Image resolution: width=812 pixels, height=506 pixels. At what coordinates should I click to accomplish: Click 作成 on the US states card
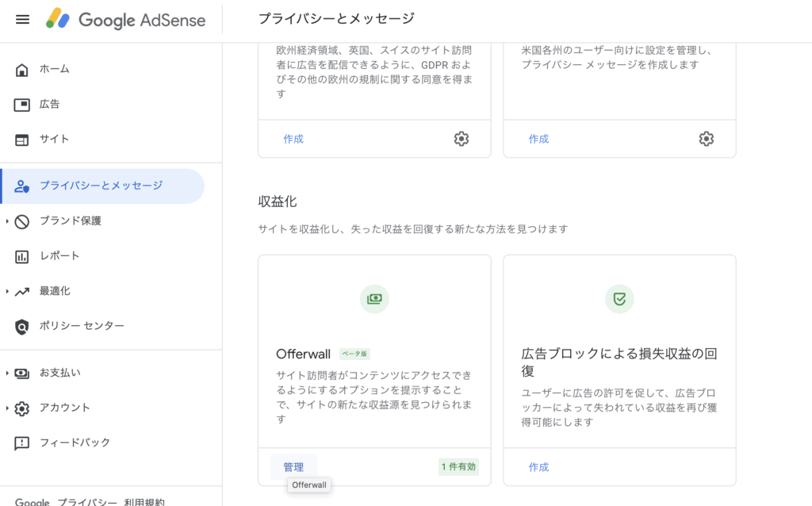pyautogui.click(x=538, y=139)
